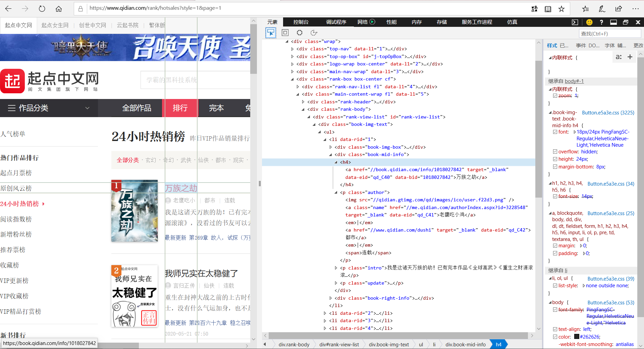The width and height of the screenshot is (644, 349).
Task: Go to the browser home page icon
Action: 59,9
